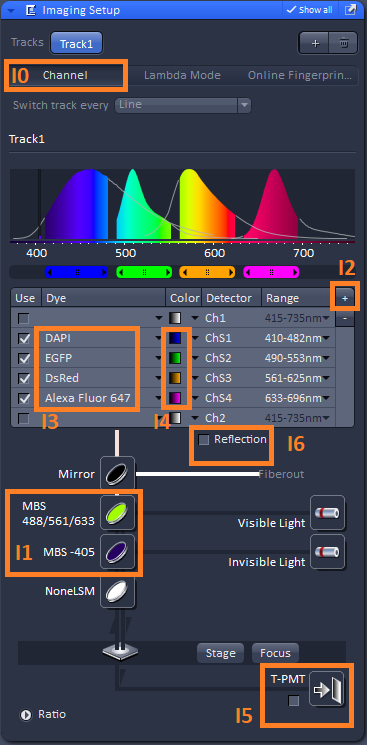Enable the Reflection checkbox
This screenshot has width=367, height=745.
coord(204,440)
